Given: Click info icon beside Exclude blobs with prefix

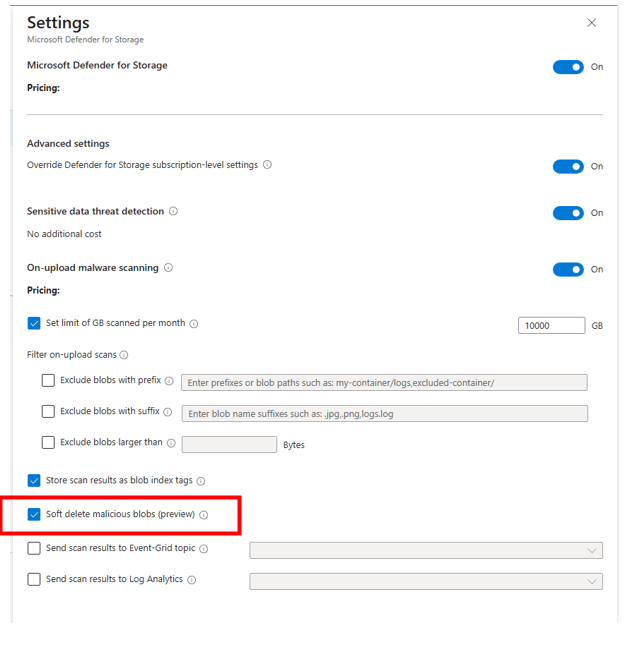Looking at the screenshot, I should point(169,381).
